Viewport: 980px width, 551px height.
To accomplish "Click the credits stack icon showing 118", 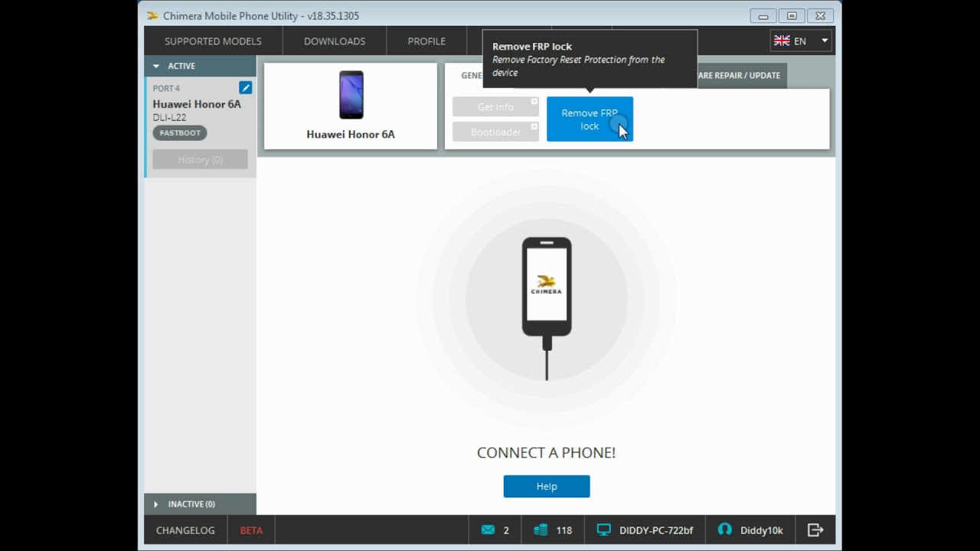I will 541,530.
